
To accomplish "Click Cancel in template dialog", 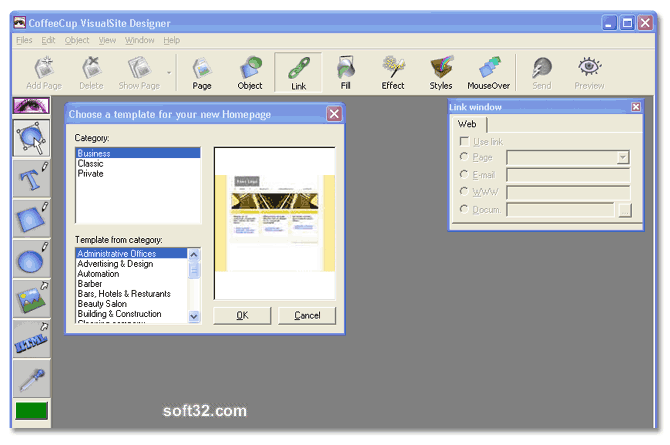I will click(x=307, y=315).
